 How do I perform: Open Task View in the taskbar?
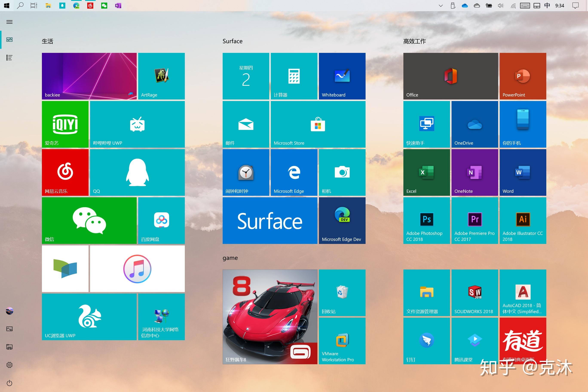[x=34, y=6]
